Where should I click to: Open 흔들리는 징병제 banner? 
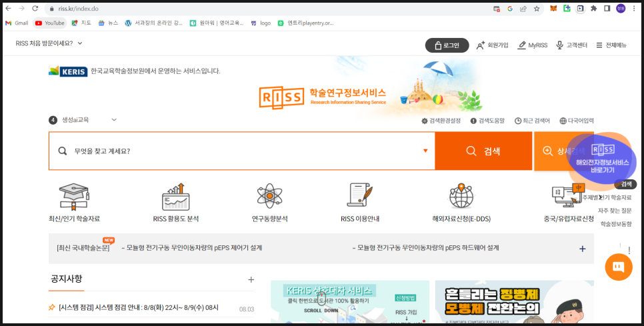click(x=515, y=302)
